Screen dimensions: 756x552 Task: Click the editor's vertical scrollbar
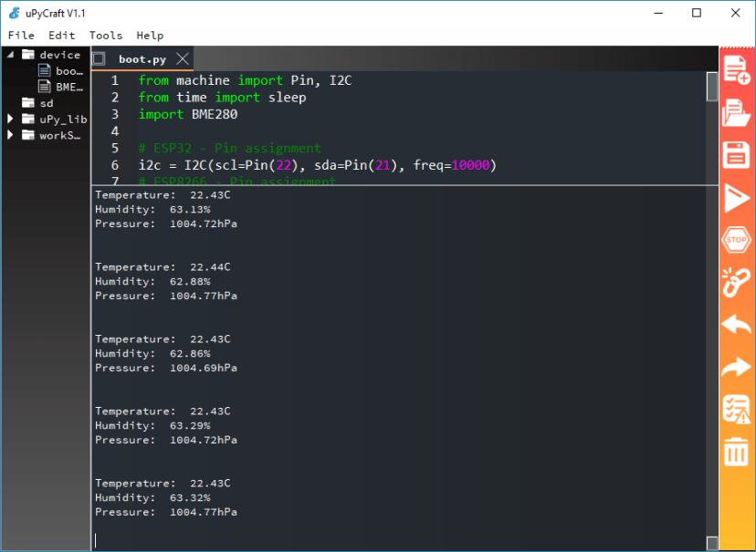click(711, 87)
